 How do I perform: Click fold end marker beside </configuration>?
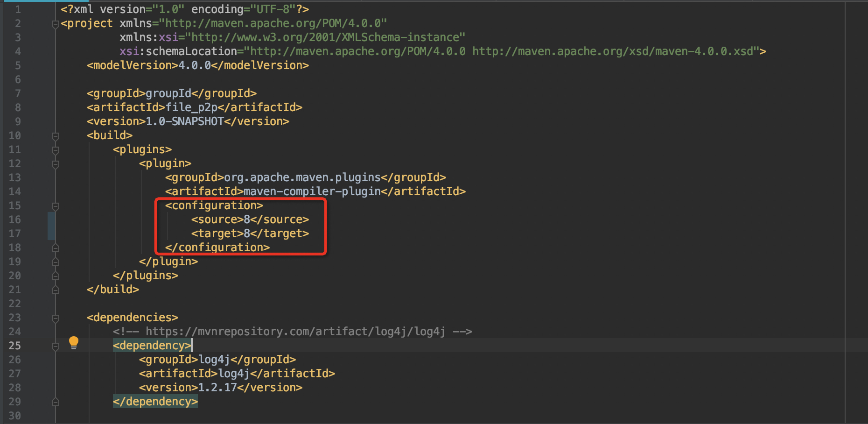(x=55, y=248)
